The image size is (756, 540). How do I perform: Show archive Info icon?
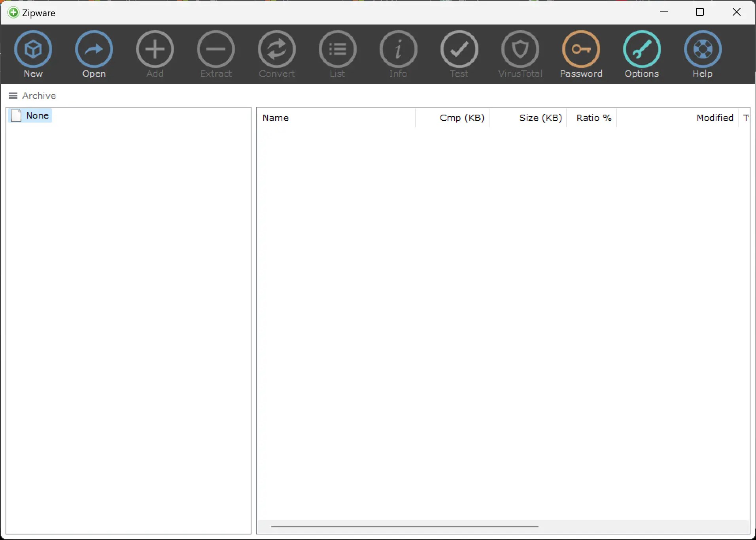tap(399, 49)
